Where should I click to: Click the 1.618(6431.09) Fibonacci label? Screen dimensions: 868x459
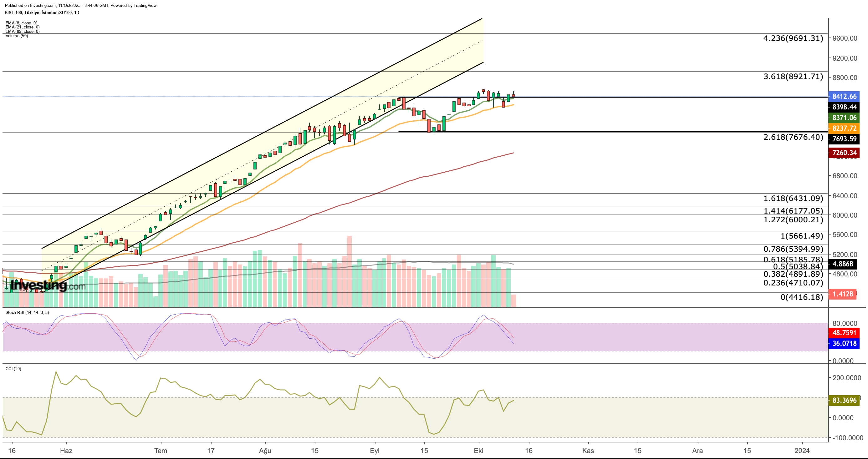pos(793,198)
